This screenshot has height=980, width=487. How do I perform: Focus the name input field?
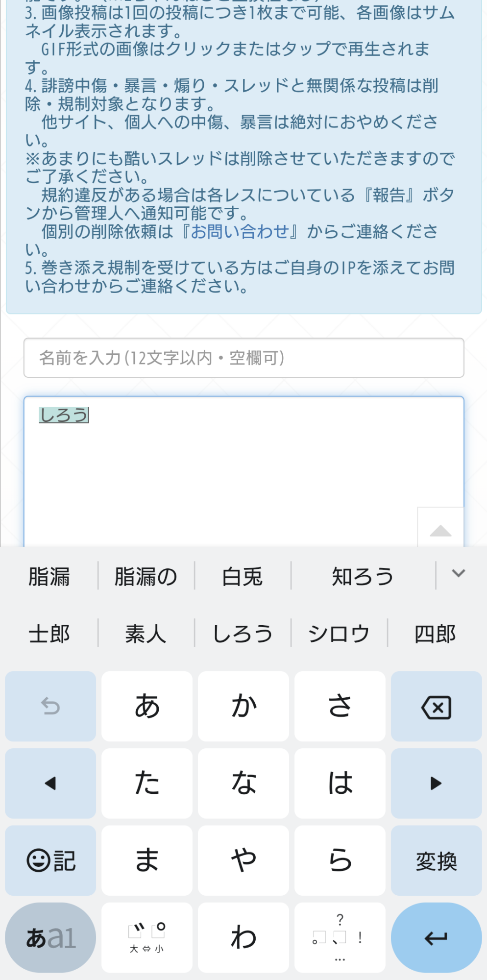[x=244, y=358]
